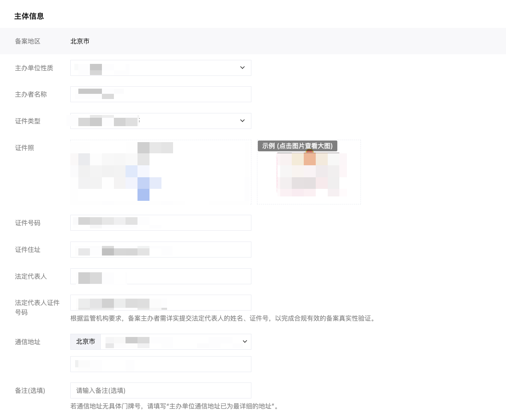Click the 主体信息 section heading
The width and height of the screenshot is (506, 420).
[29, 16]
